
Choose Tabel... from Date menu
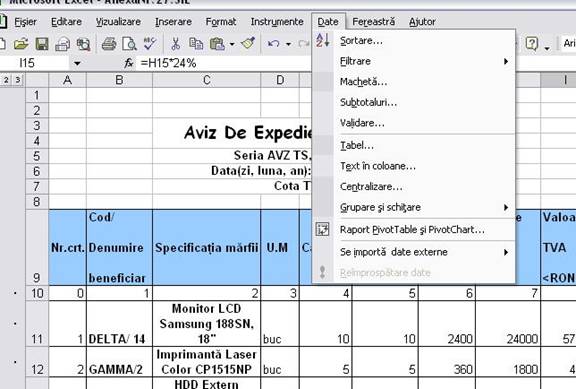(x=414, y=146)
